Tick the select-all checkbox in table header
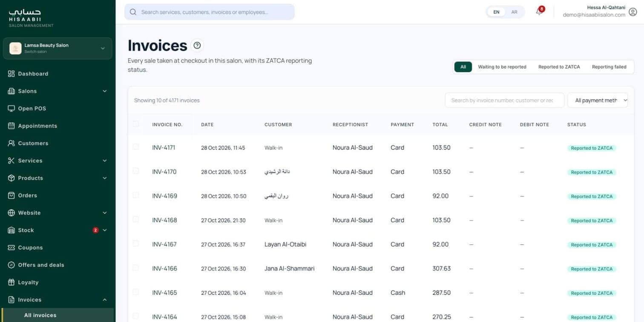 tap(136, 124)
